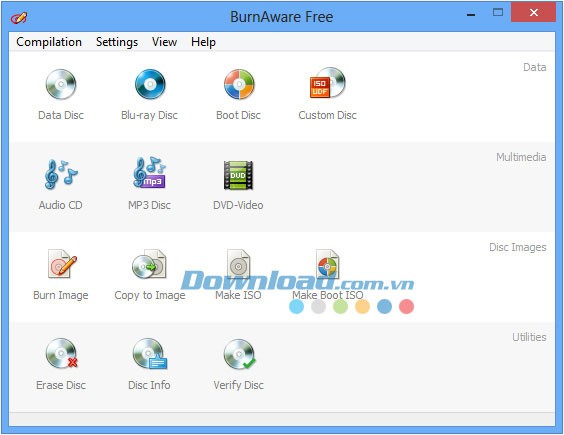564x435 pixels.
Task: Open the Settings menu
Action: click(x=117, y=42)
